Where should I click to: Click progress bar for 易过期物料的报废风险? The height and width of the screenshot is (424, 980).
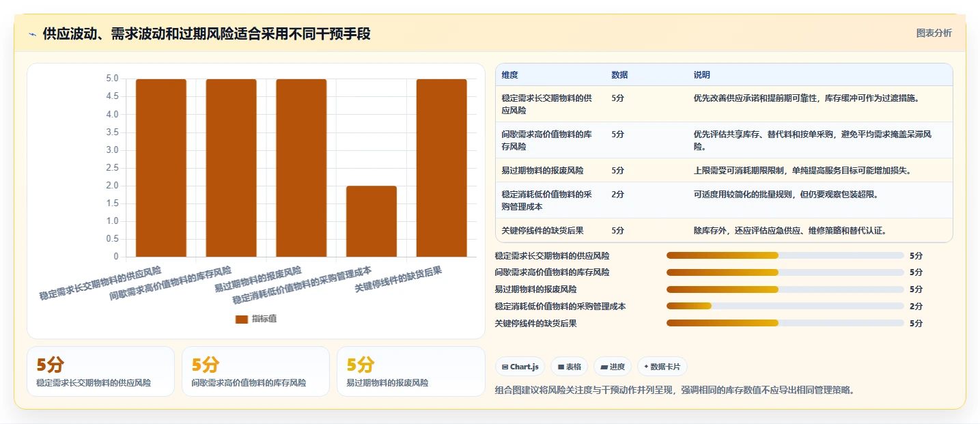click(785, 289)
